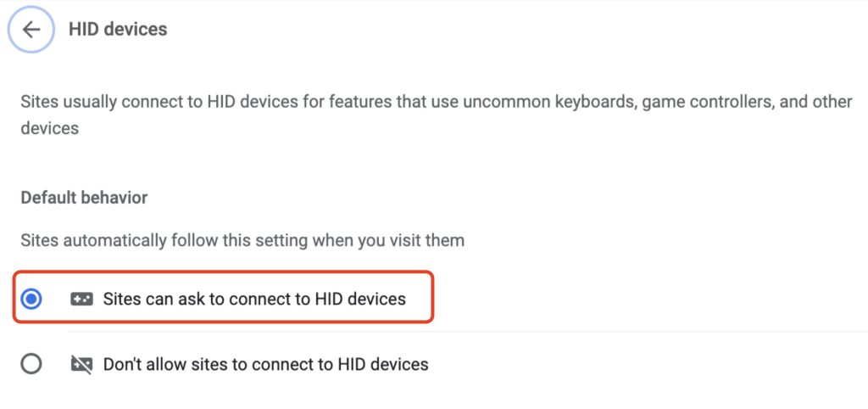Click the "HID devices" page title
868x409 pixels.
pos(118,30)
